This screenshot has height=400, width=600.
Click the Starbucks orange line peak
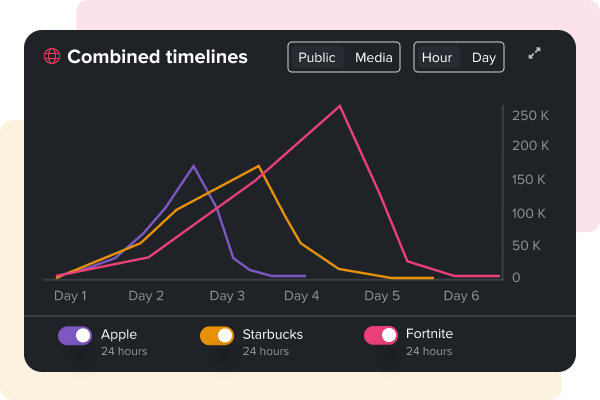[x=259, y=166]
